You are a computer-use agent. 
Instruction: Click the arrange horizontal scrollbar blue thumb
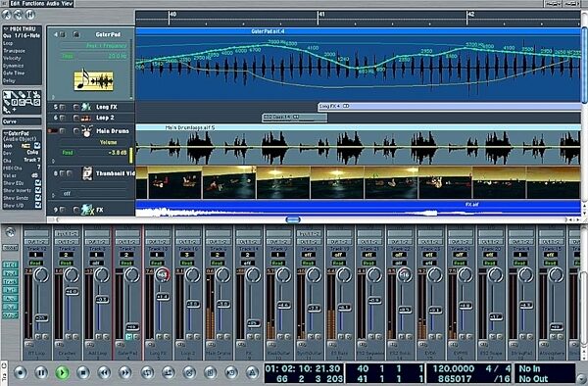click(293, 219)
